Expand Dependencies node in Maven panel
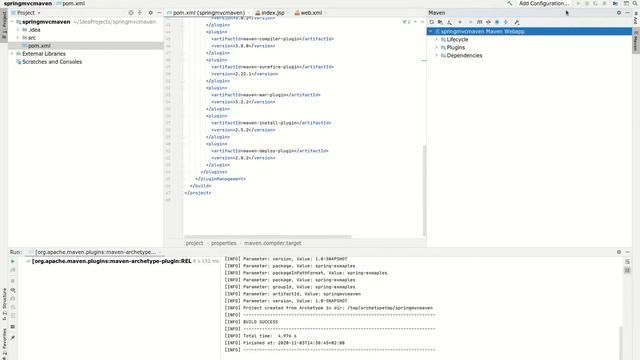The image size is (640, 360). [x=437, y=56]
